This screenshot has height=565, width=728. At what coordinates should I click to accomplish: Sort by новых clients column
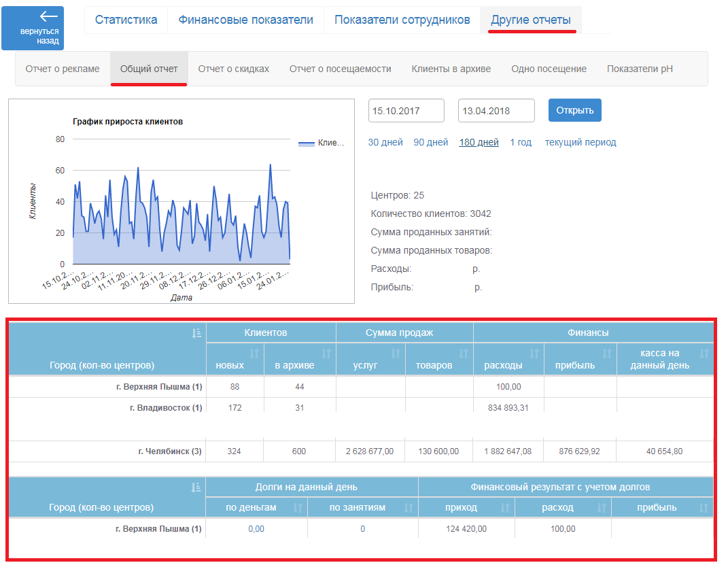coord(254,354)
